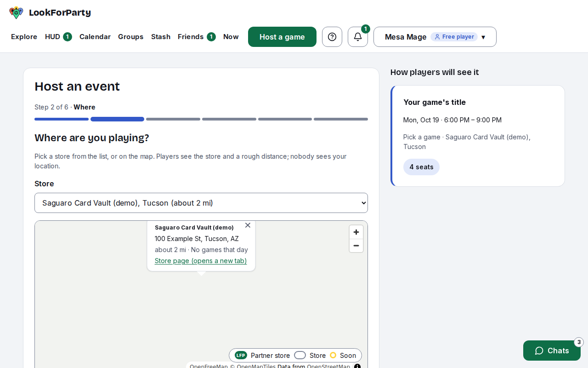Click the "Step 2 of 6 · Where" text

click(65, 107)
